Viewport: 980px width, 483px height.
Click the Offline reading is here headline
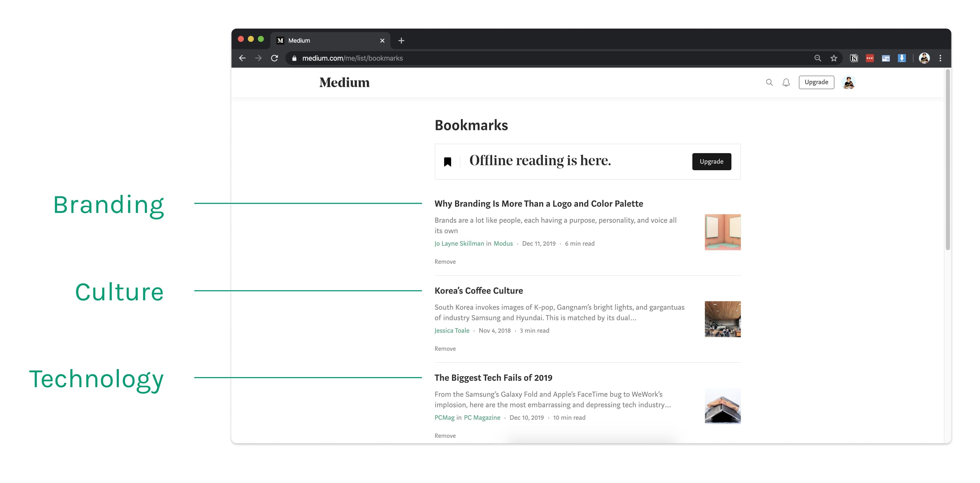(540, 161)
